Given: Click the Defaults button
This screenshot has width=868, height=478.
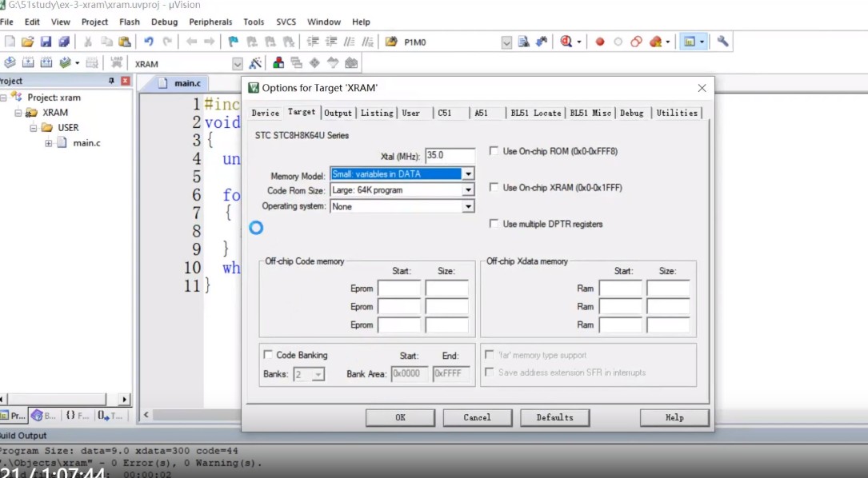Looking at the screenshot, I should [554, 417].
